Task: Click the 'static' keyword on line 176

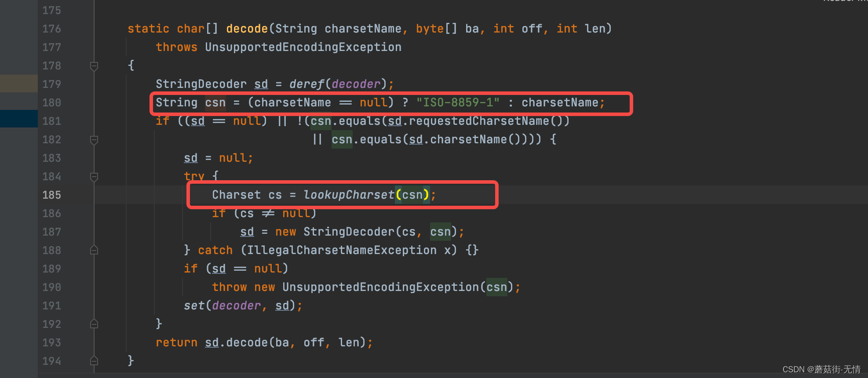Action: 148,29
